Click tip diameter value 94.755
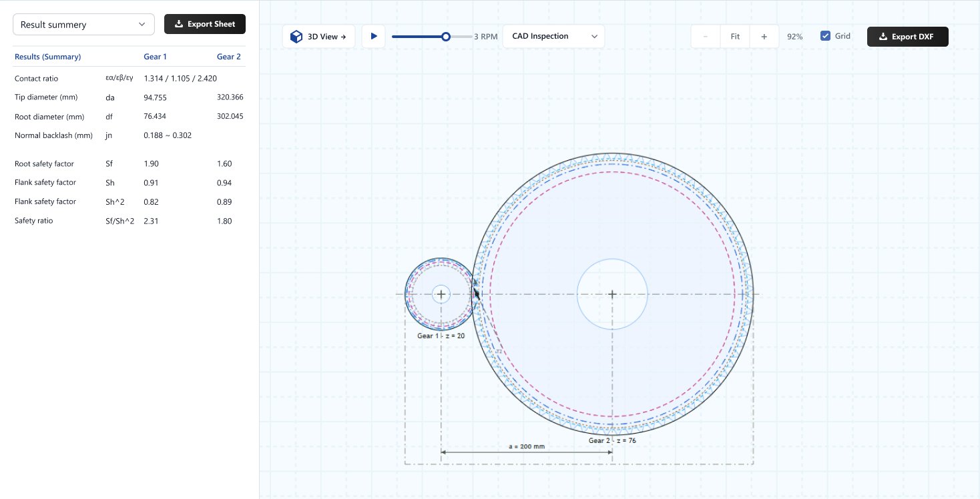This screenshot has width=980, height=499. tap(155, 97)
